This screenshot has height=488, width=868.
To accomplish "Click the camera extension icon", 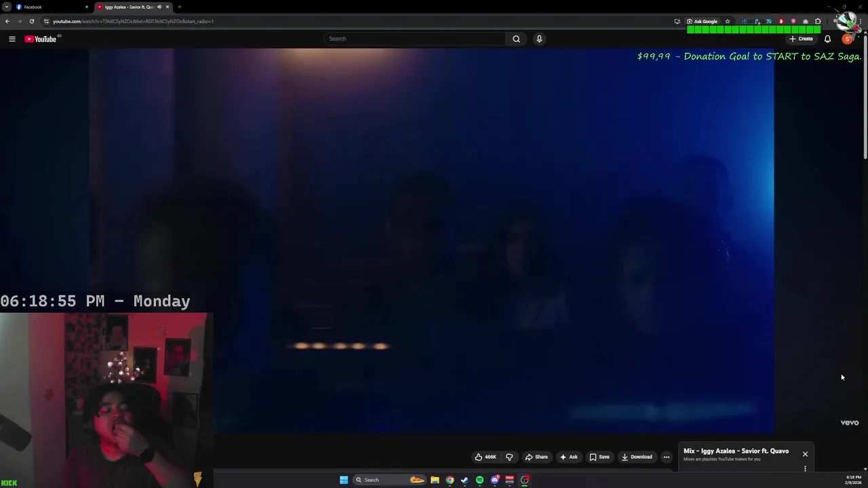I will 806,21.
